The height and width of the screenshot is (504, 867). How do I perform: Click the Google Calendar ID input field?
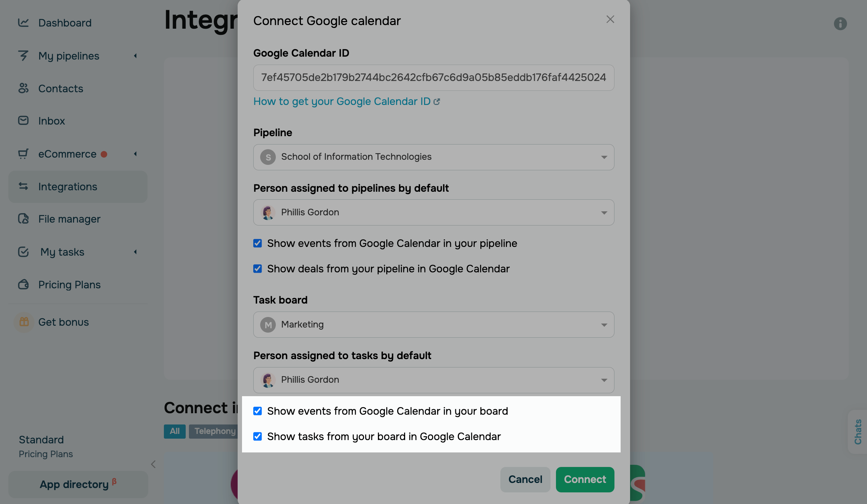[433, 78]
